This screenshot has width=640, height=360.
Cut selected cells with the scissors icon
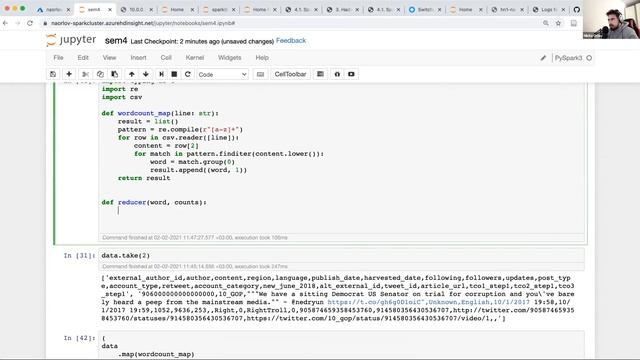click(x=85, y=74)
